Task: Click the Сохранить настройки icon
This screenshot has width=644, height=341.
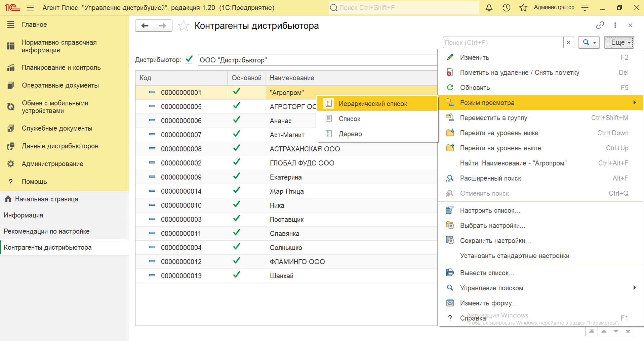Action: pyautogui.click(x=450, y=241)
